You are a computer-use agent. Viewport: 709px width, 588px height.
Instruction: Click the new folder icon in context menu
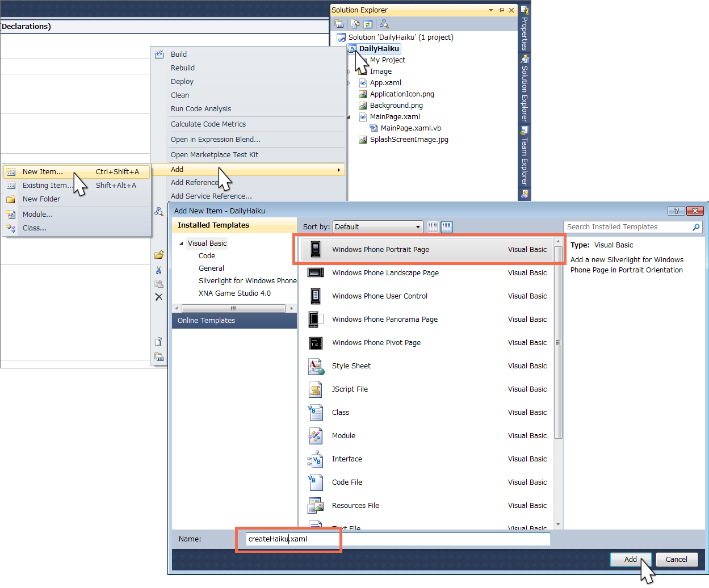tap(159, 255)
